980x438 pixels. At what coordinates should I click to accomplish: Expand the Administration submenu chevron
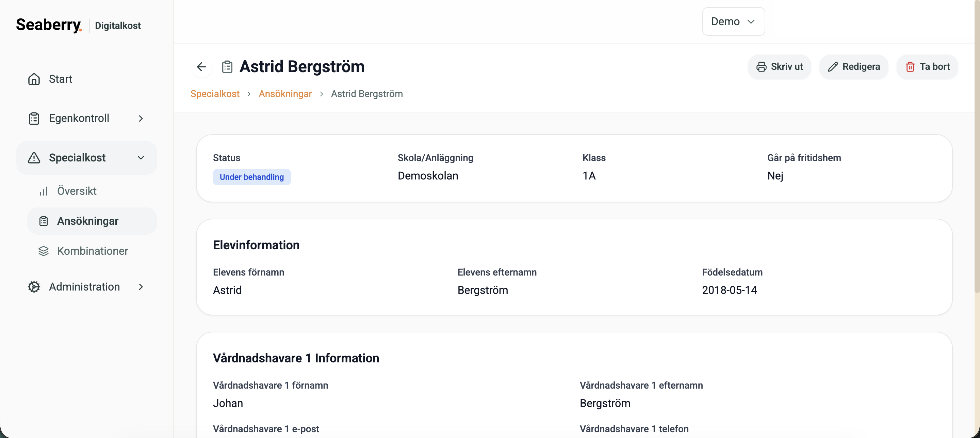click(x=141, y=287)
